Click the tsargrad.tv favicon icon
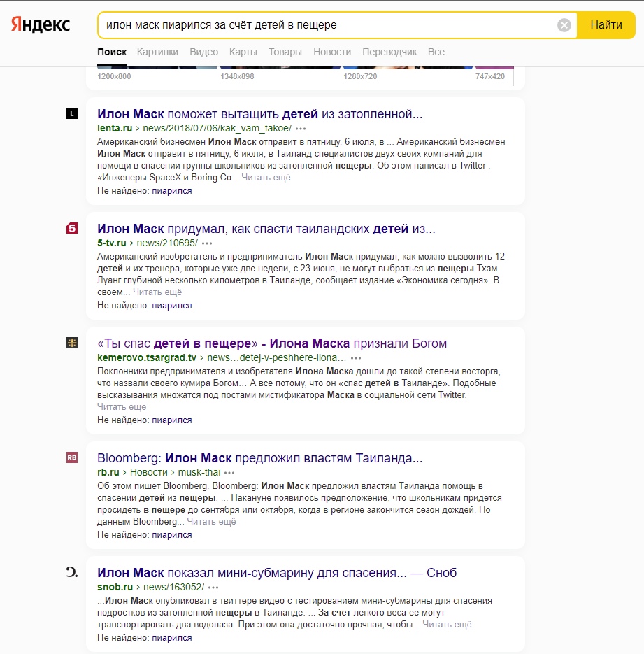This screenshot has width=644, height=654. coord(72,343)
